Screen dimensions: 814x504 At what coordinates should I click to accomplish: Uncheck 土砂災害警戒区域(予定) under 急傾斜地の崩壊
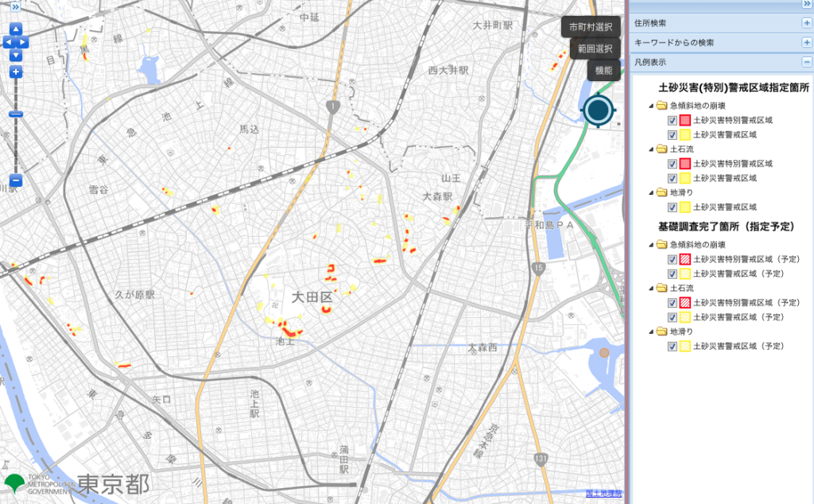click(673, 274)
